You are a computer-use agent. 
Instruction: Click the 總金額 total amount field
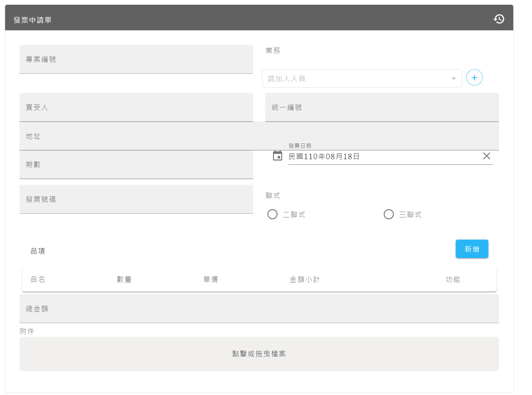pyautogui.click(x=259, y=309)
